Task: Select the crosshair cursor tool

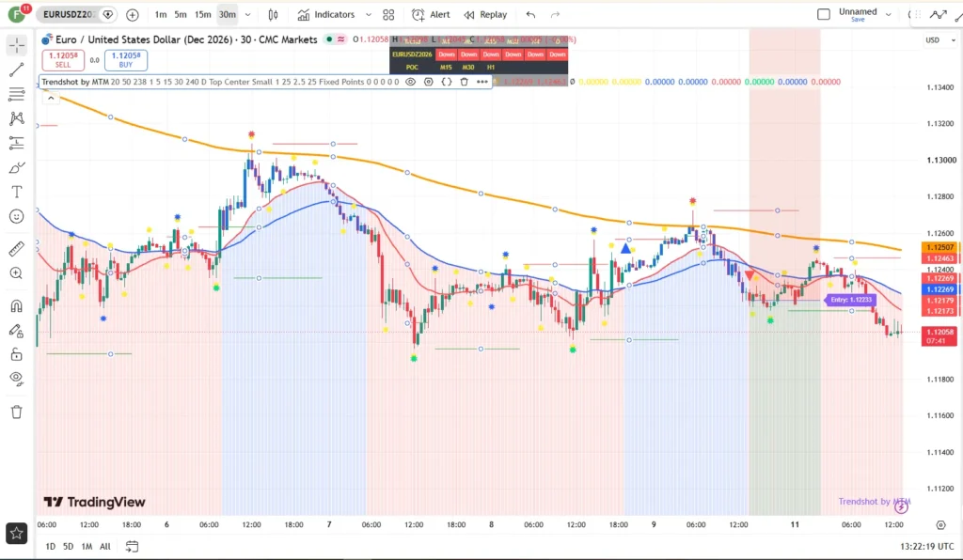Action: point(17,45)
